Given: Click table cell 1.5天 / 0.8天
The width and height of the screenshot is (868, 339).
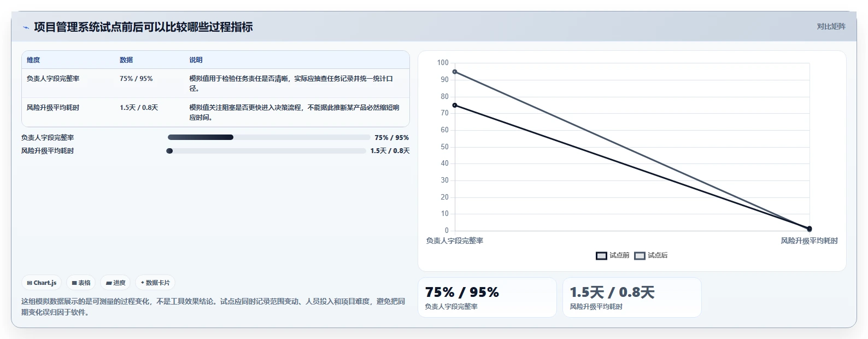Looking at the screenshot, I should coord(139,108).
